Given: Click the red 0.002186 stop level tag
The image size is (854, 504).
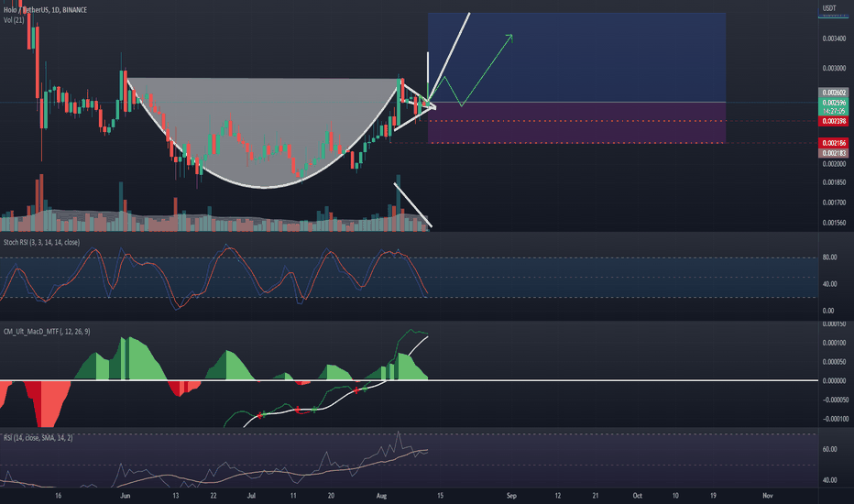Looking at the screenshot, I should 834,143.
